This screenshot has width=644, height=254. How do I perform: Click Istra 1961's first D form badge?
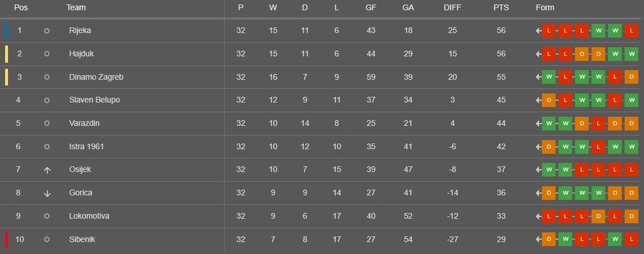click(549, 147)
